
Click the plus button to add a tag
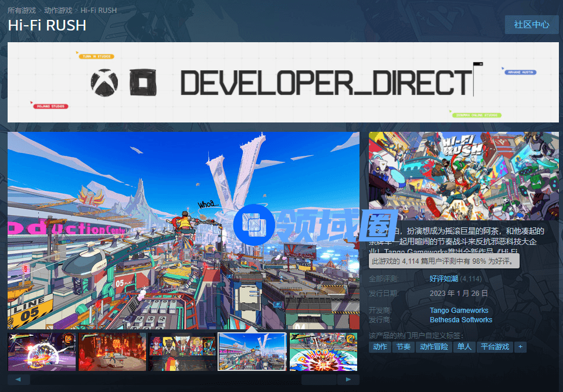520,347
